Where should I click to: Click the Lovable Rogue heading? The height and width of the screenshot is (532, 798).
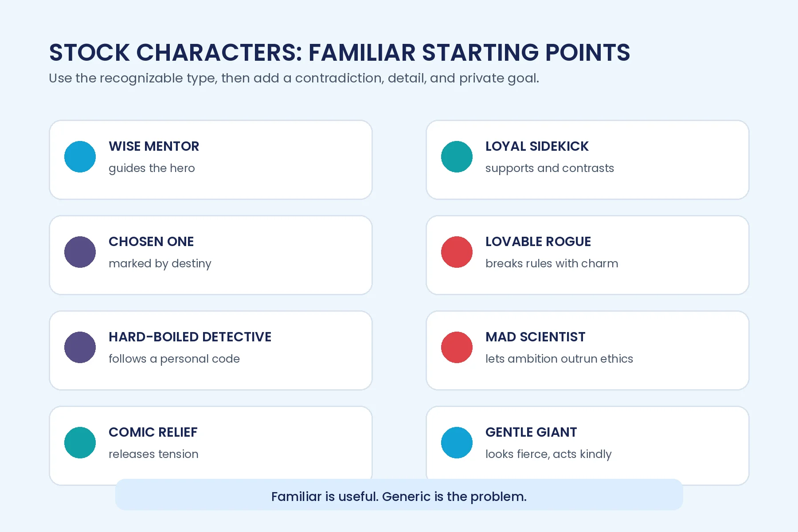(x=538, y=242)
